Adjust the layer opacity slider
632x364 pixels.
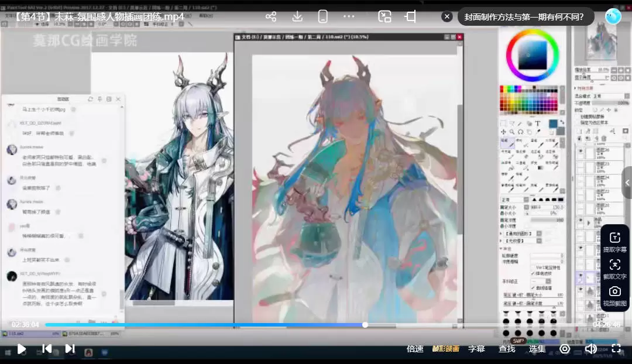click(610, 103)
